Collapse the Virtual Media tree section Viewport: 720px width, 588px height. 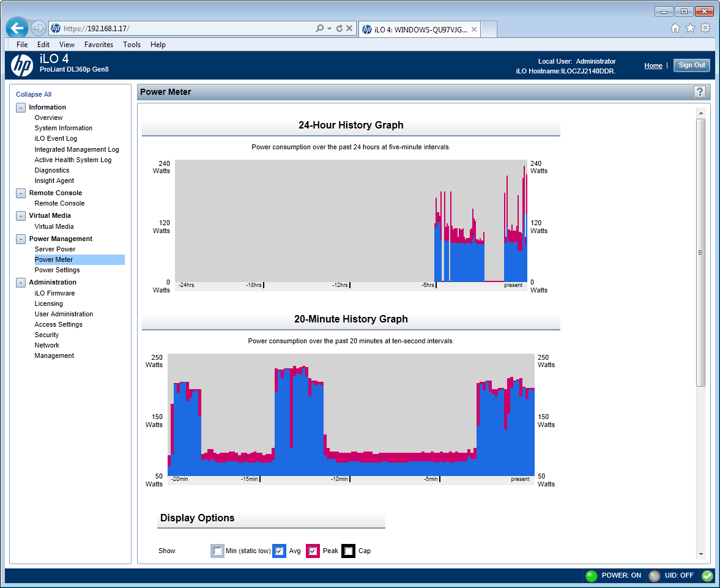21,216
